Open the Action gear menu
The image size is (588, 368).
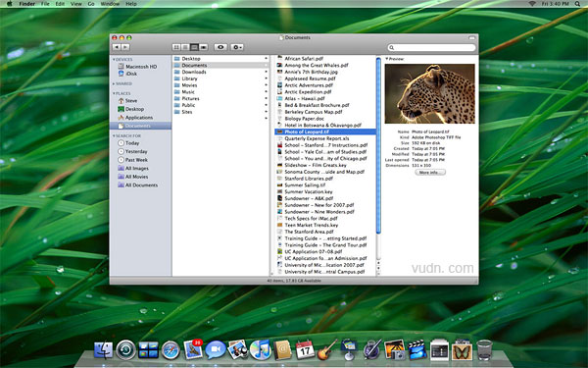(237, 47)
